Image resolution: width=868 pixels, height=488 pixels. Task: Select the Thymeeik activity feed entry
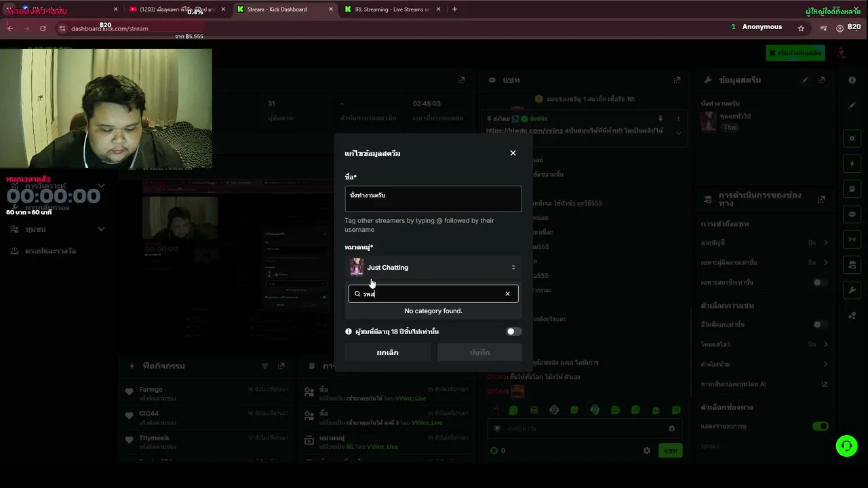207,442
